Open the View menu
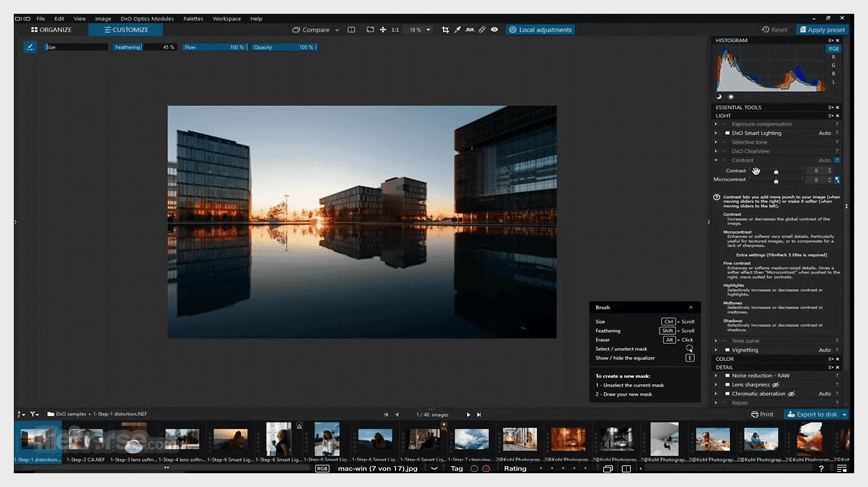The width and height of the screenshot is (868, 487). [x=80, y=18]
